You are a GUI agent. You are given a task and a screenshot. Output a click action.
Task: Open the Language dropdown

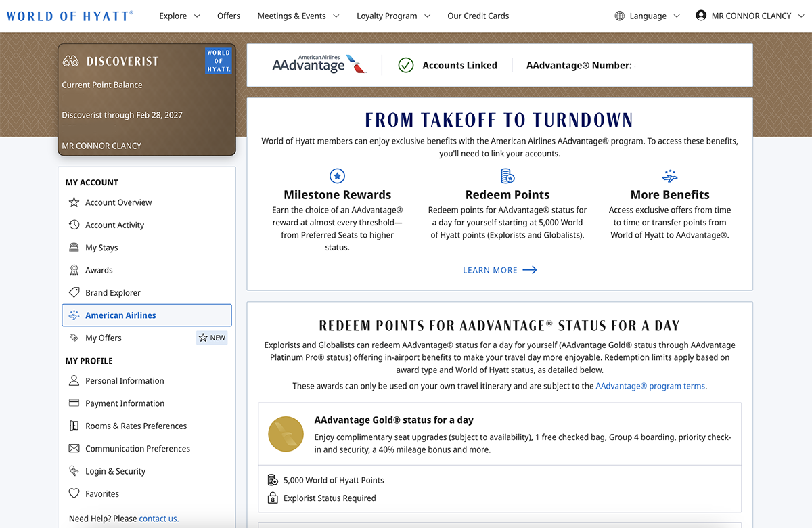(x=648, y=16)
